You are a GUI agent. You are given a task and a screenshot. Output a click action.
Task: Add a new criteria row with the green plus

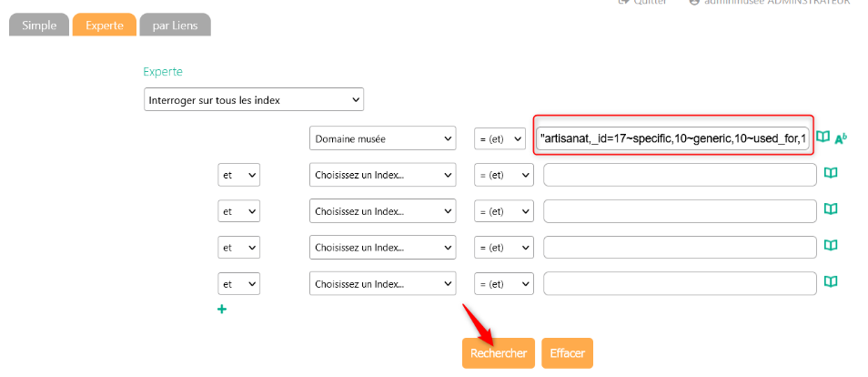coord(221,310)
